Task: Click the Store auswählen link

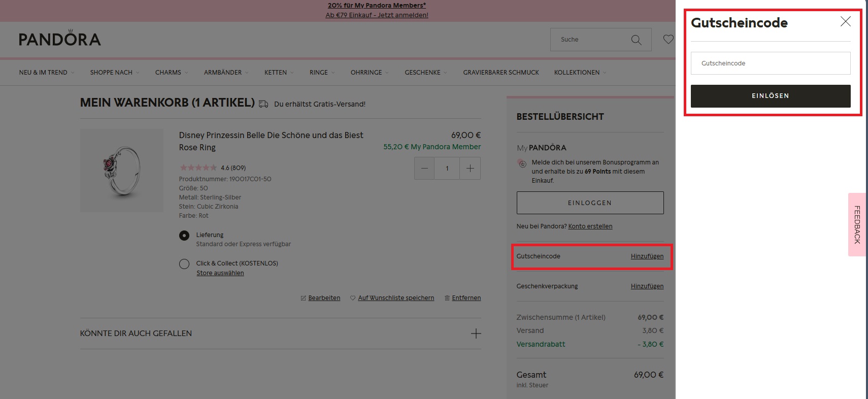Action: pyautogui.click(x=220, y=273)
